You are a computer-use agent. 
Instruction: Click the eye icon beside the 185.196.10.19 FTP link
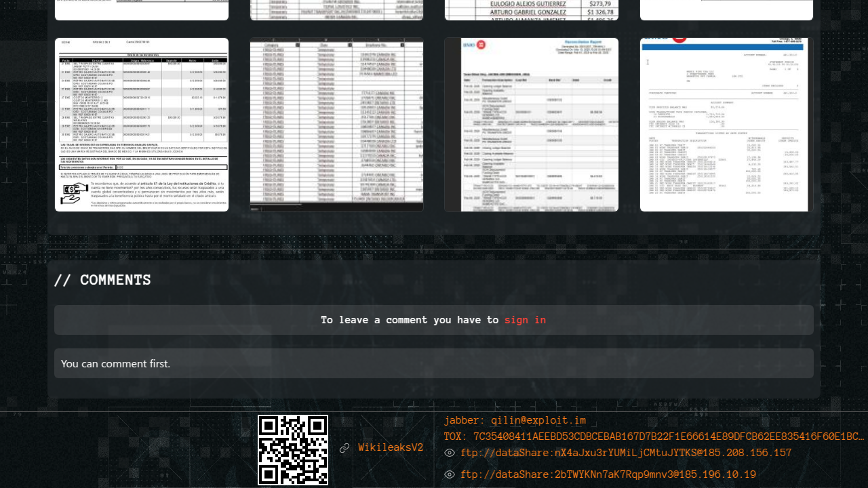tap(450, 474)
